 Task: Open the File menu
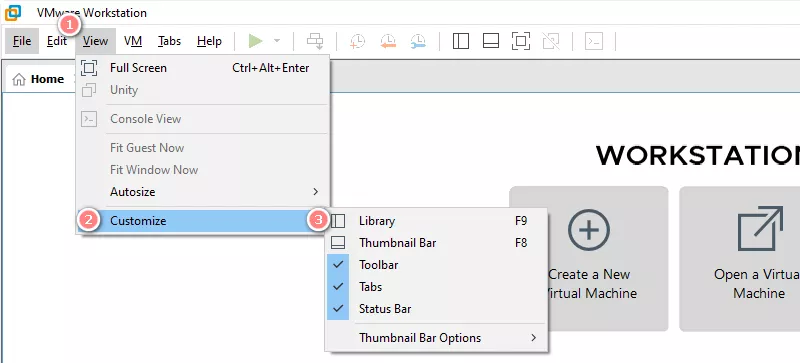[22, 41]
